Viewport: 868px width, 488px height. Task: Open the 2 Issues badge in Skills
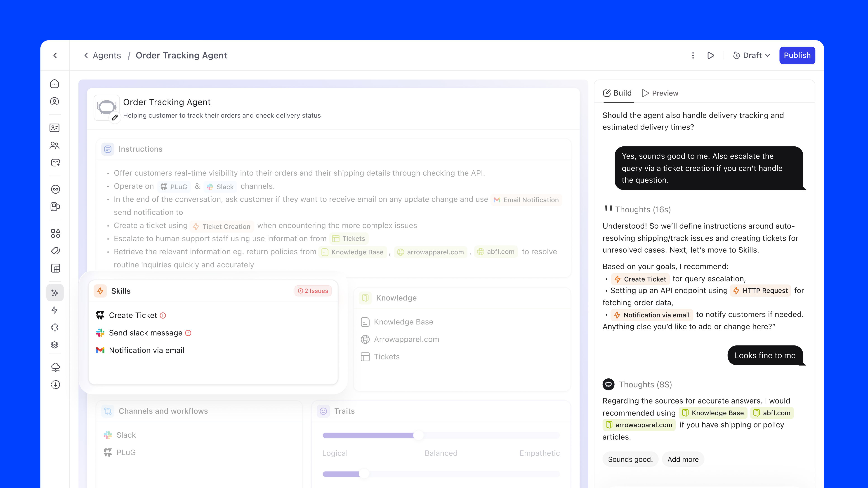tap(313, 291)
